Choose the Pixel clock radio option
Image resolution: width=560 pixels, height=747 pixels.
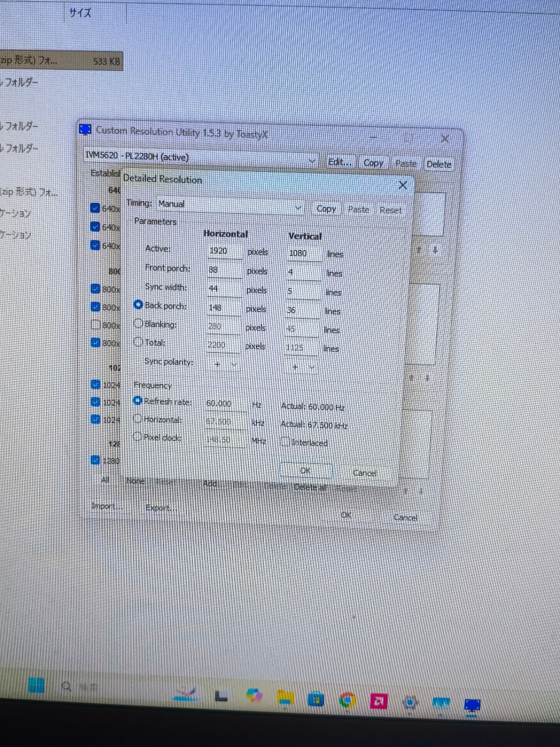point(137,437)
